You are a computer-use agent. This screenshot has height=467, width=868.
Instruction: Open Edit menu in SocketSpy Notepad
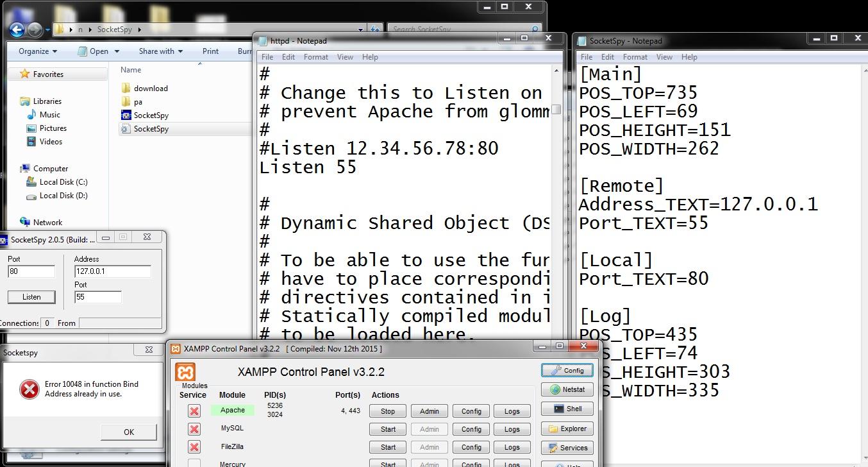point(608,57)
